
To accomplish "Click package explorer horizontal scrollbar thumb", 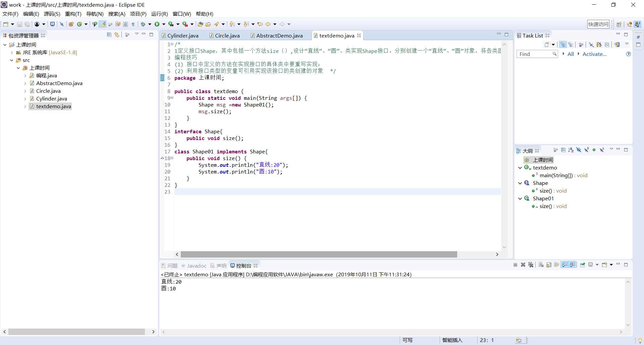I will click(76, 332).
